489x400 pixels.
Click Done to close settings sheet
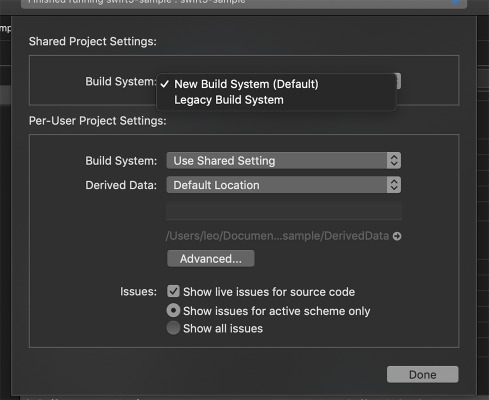(423, 375)
